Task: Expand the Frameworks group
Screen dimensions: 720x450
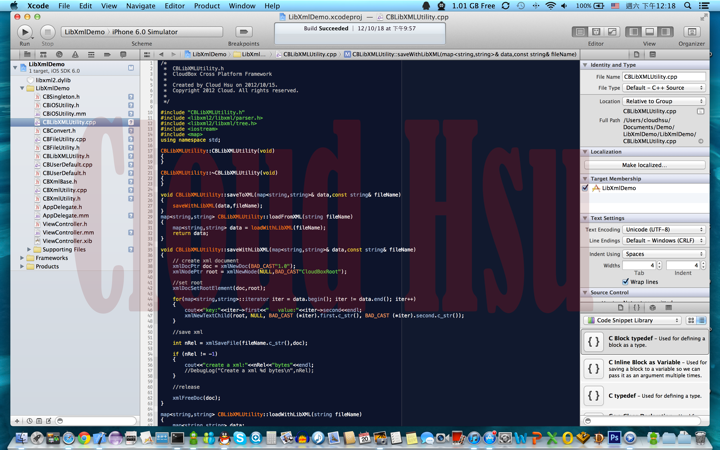Action: click(x=22, y=258)
